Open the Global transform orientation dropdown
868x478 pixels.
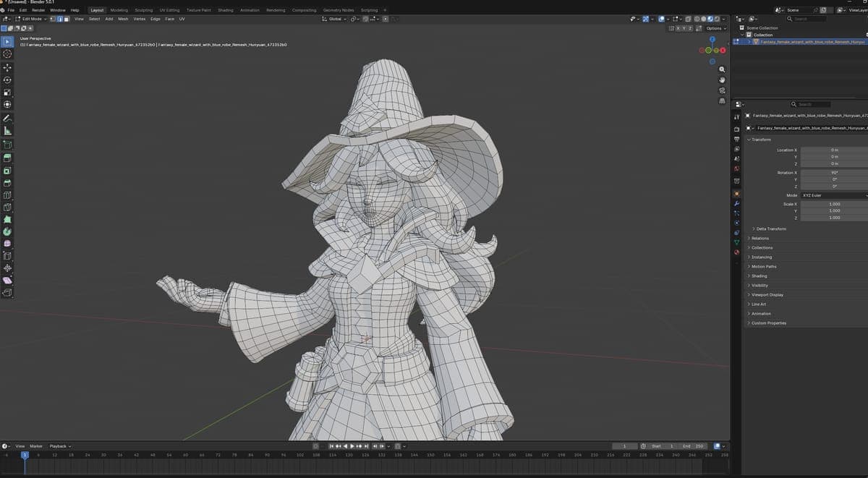tap(335, 19)
